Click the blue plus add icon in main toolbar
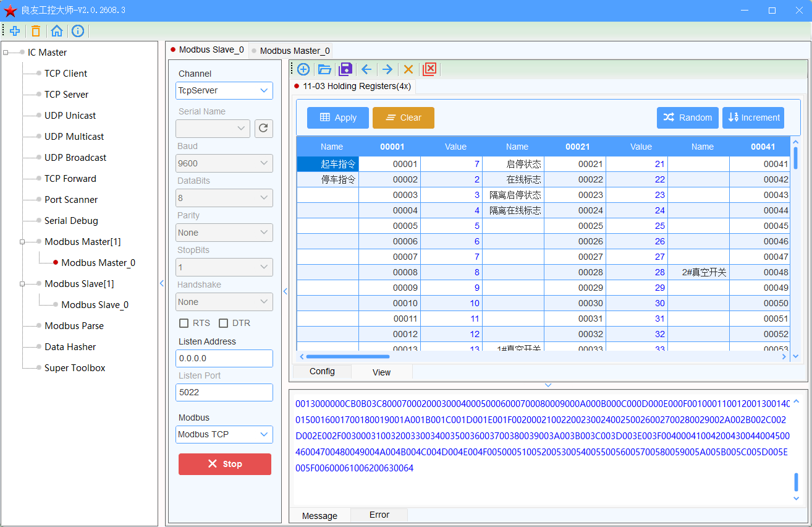The height and width of the screenshot is (527, 812). [15, 31]
